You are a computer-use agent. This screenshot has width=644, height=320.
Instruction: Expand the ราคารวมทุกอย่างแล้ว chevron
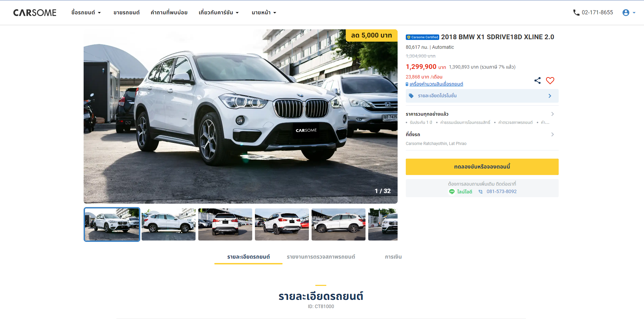[553, 114]
